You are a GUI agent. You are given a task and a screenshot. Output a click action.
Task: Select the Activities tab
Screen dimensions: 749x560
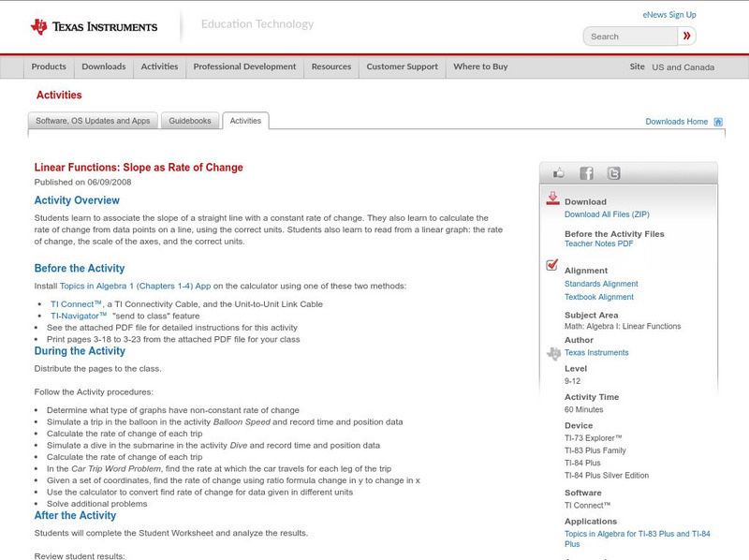(x=245, y=121)
